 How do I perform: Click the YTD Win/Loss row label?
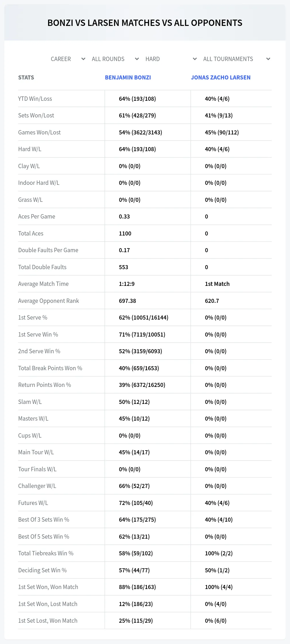pos(35,99)
